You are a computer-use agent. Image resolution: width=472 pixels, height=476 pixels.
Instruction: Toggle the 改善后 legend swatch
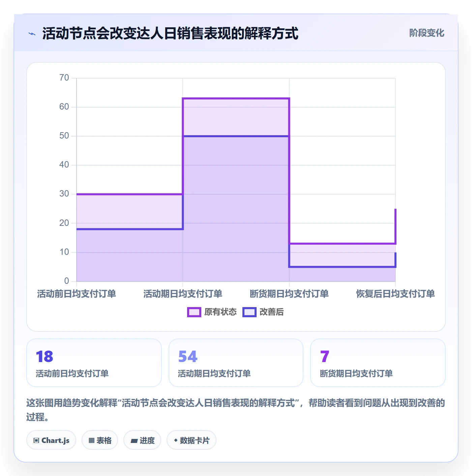[249, 312]
